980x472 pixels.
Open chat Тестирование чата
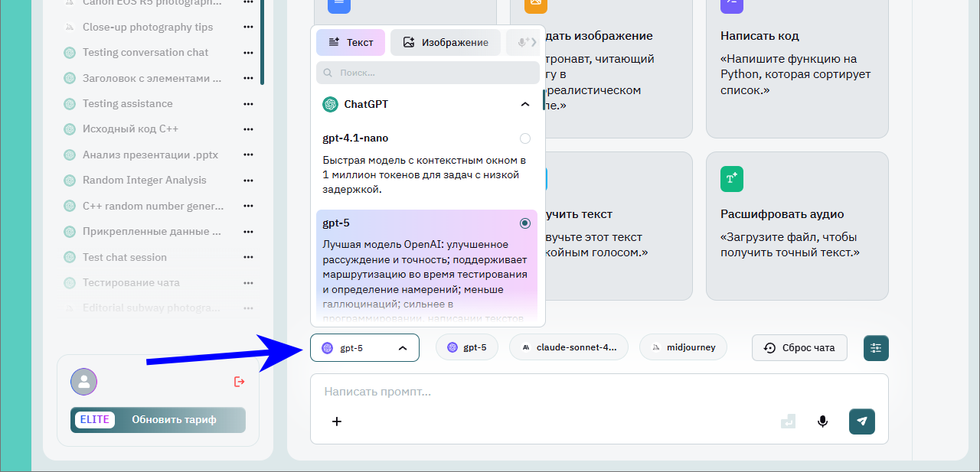[131, 283]
